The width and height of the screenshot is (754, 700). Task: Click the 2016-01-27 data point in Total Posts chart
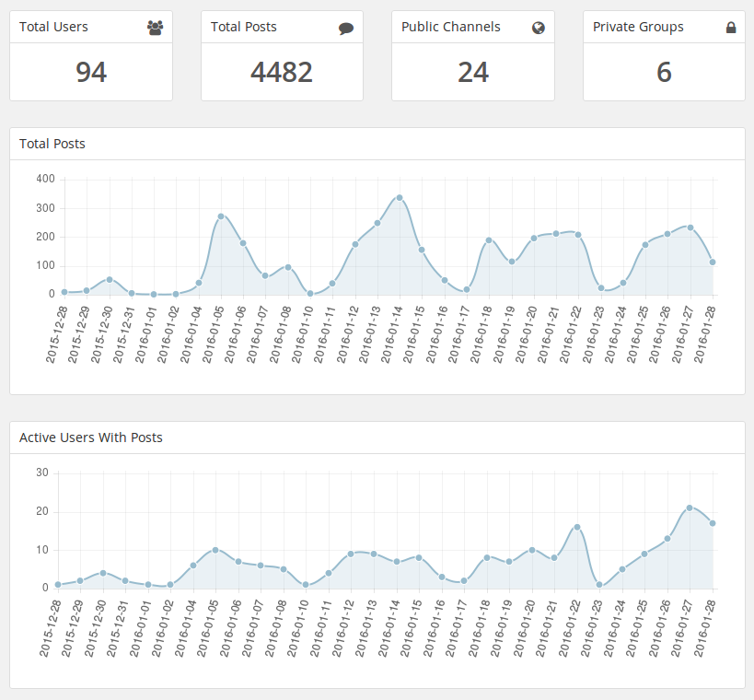(x=690, y=227)
